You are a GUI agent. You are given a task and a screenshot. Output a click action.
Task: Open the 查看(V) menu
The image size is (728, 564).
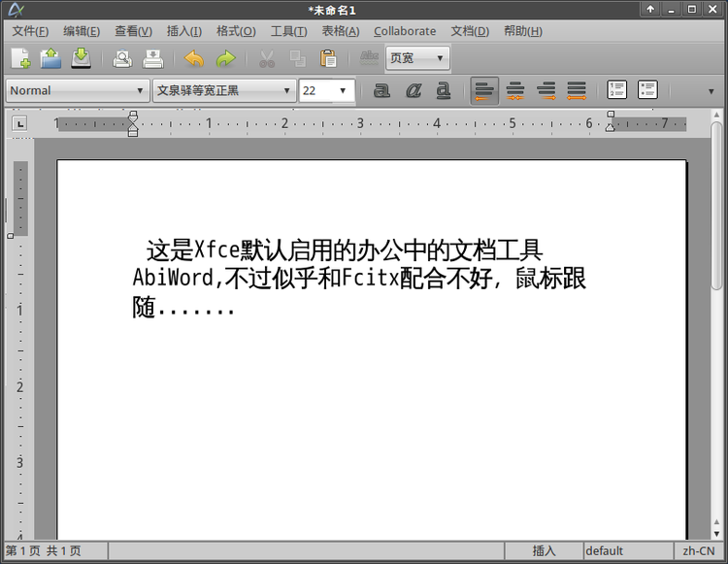click(133, 31)
